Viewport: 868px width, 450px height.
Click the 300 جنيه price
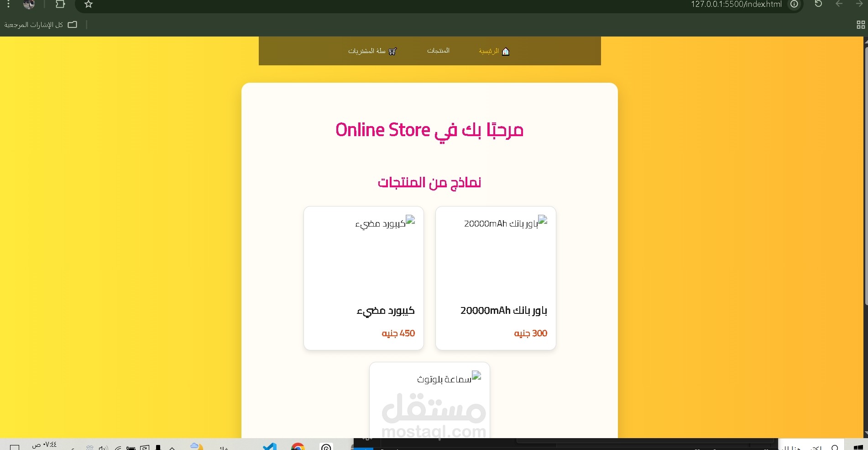click(x=530, y=334)
